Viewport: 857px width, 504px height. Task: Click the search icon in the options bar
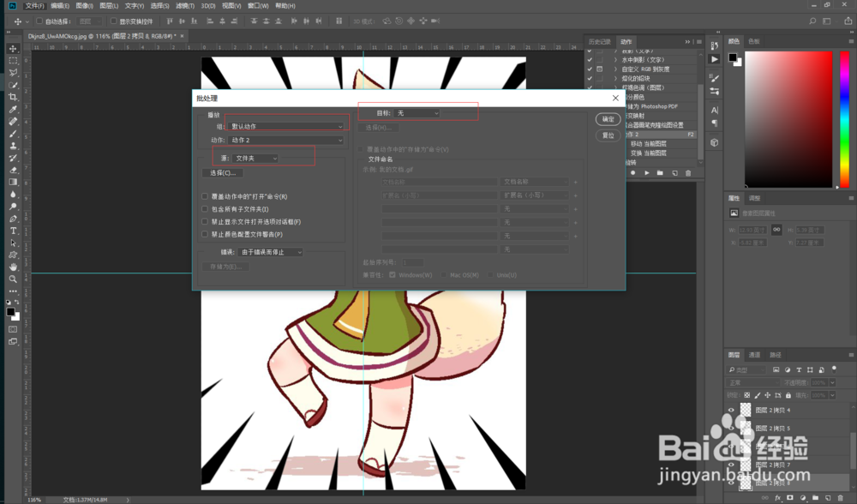click(x=812, y=21)
